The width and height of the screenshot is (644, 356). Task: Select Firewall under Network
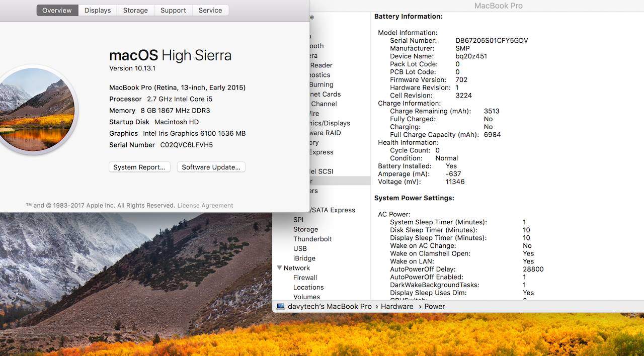tap(305, 278)
